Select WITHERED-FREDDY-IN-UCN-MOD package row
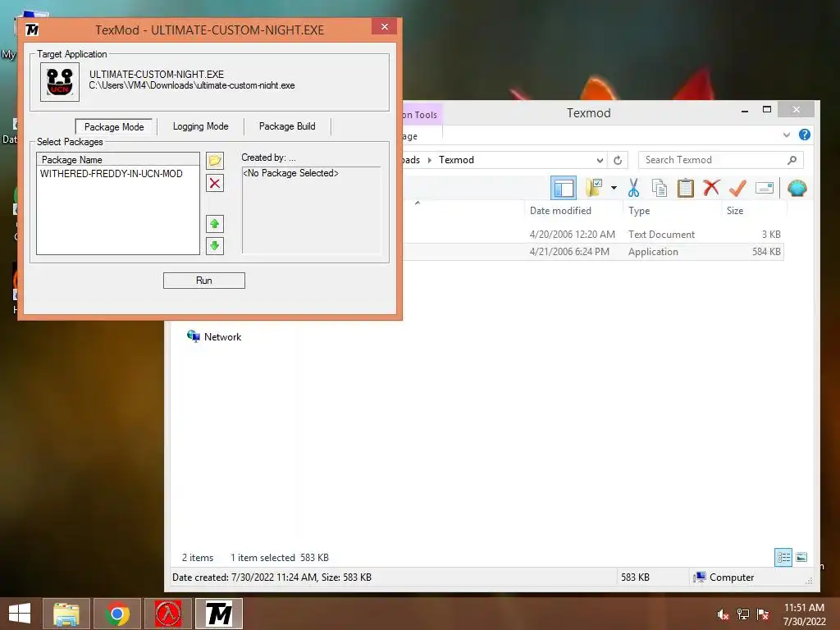 point(112,174)
